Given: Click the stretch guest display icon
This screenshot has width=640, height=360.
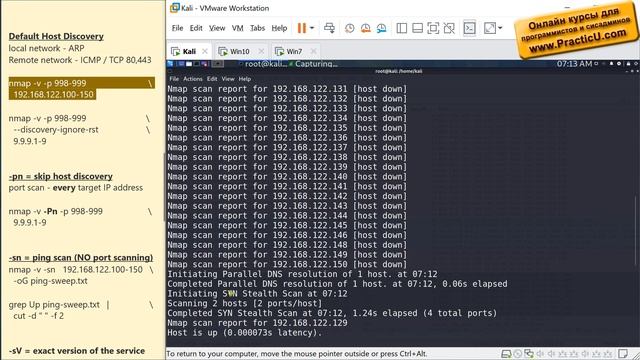Looking at the screenshot, I should tap(489, 28).
